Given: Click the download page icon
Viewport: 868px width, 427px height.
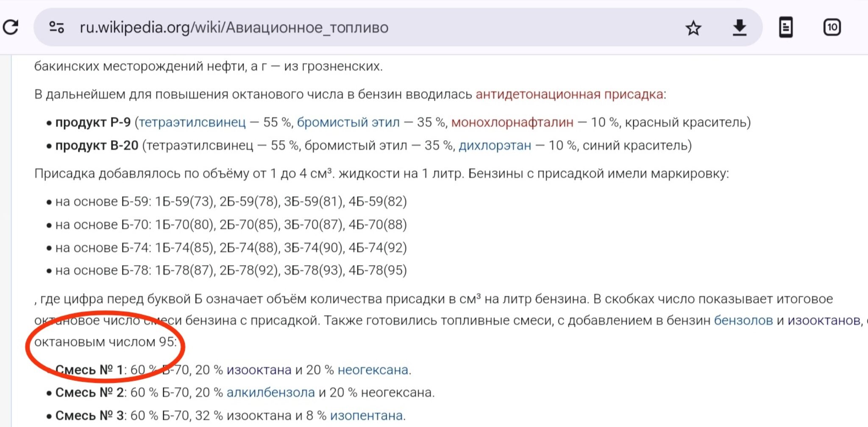Looking at the screenshot, I should (740, 28).
